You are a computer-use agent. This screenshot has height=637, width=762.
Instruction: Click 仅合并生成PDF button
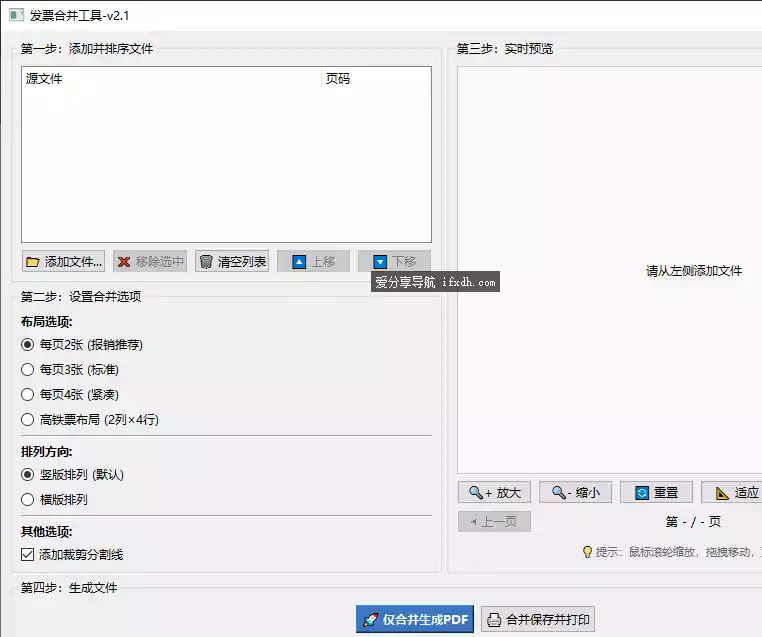[x=415, y=619]
